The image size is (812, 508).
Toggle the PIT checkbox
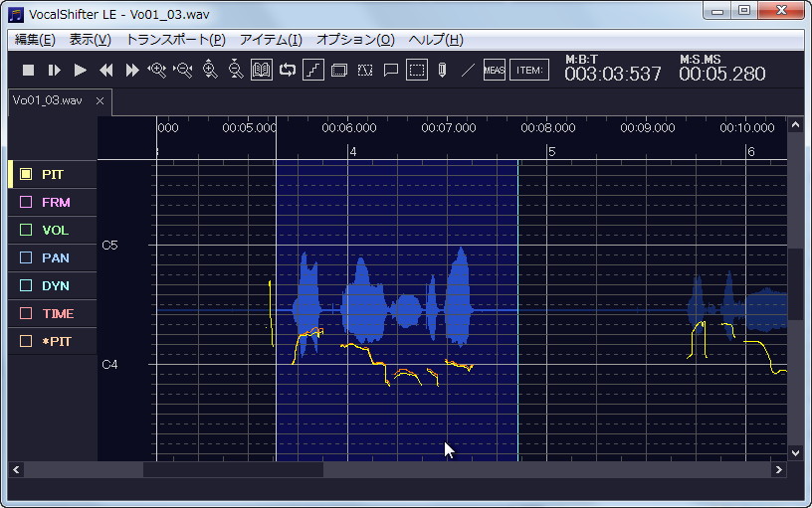coord(26,174)
